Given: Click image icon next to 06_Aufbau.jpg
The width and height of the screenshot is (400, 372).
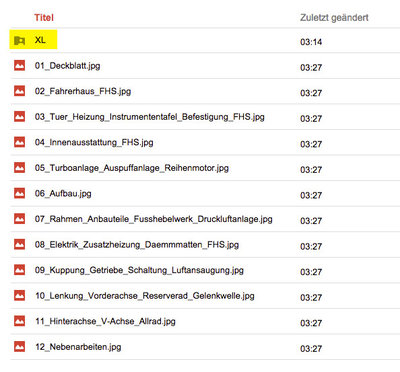Looking at the screenshot, I should point(20,193).
